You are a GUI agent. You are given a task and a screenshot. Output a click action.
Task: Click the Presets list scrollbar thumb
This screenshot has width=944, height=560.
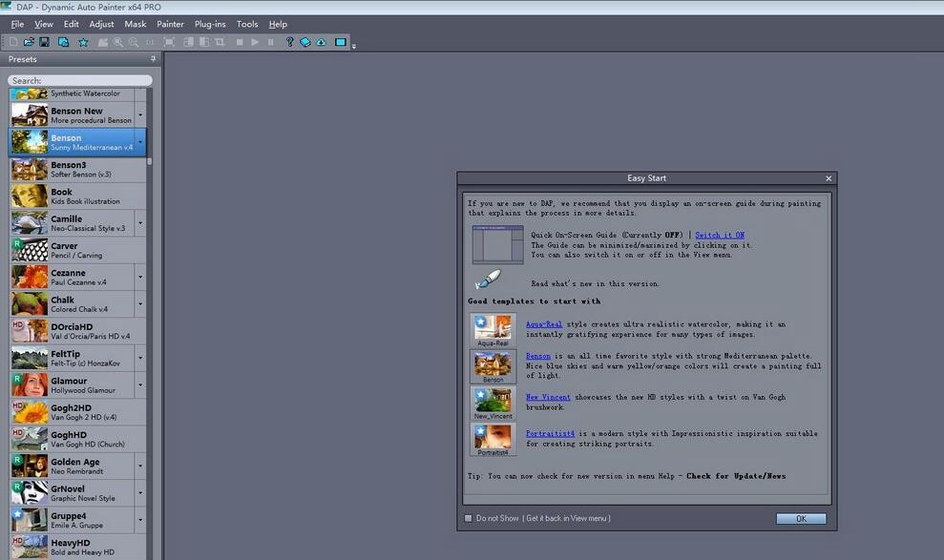149,160
